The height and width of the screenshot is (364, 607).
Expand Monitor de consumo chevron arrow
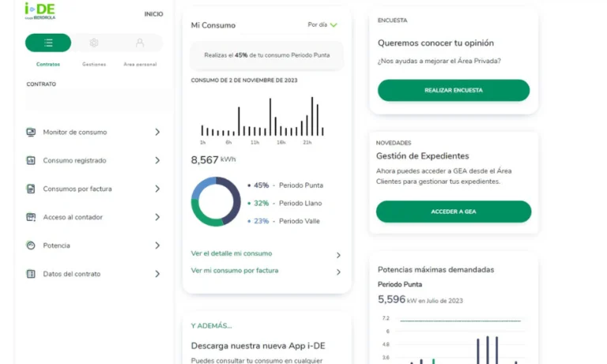coord(157,133)
